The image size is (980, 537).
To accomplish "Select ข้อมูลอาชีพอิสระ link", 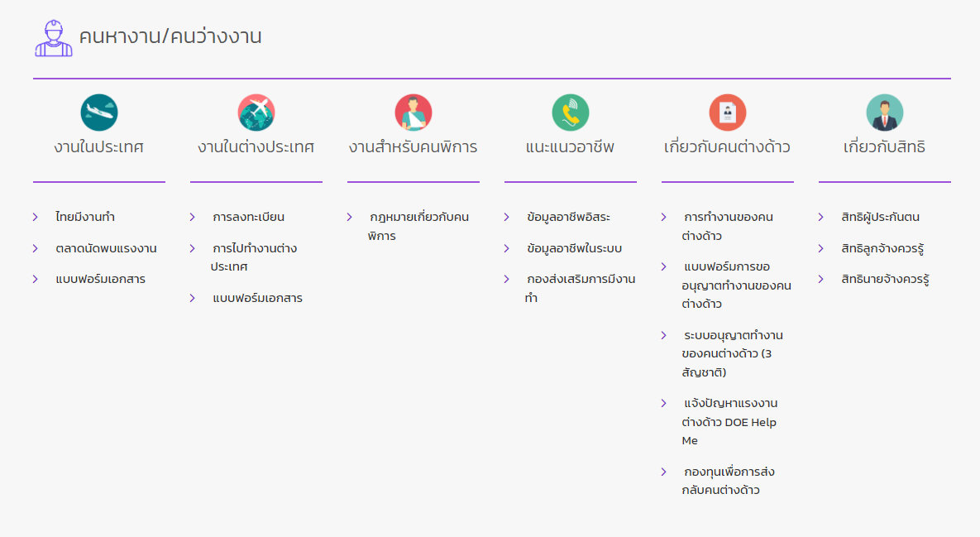I will click(x=568, y=217).
